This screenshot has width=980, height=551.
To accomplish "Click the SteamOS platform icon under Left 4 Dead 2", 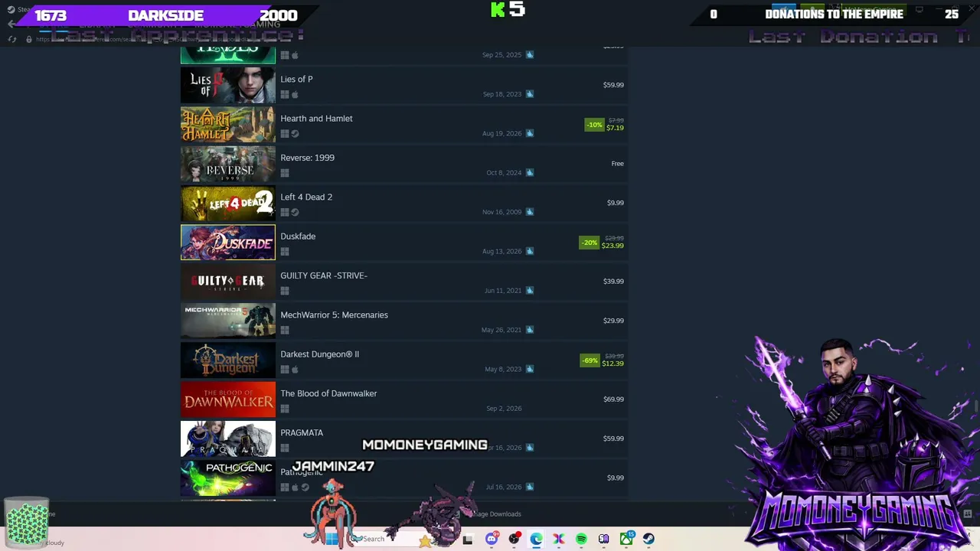I will point(295,213).
